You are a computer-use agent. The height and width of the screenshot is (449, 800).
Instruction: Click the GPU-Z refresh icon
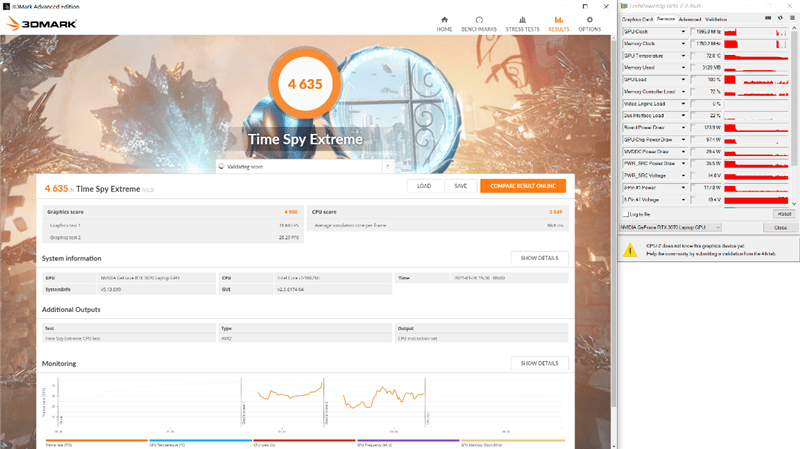[x=780, y=18]
